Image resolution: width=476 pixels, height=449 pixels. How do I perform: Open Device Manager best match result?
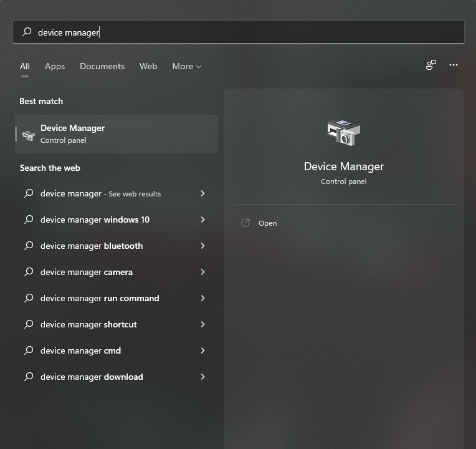click(x=117, y=134)
